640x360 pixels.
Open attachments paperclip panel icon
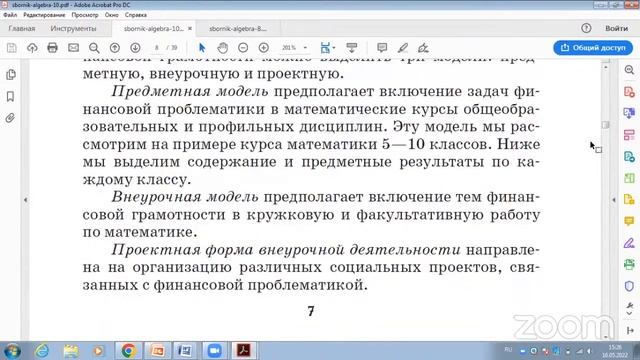click(10, 118)
